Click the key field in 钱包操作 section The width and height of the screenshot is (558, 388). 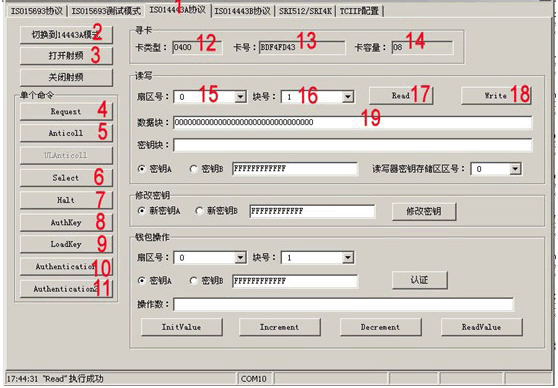tap(295, 281)
